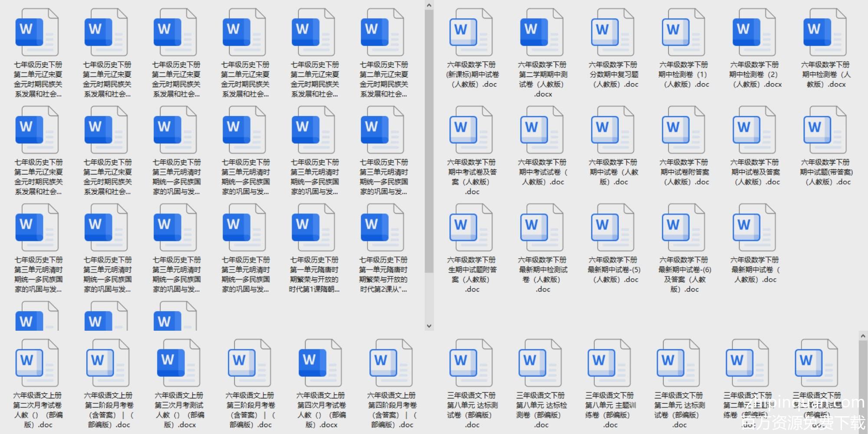This screenshot has width=868, height=434.
Task: Click scroll-up arrow of history files pane
Action: [x=429, y=5]
